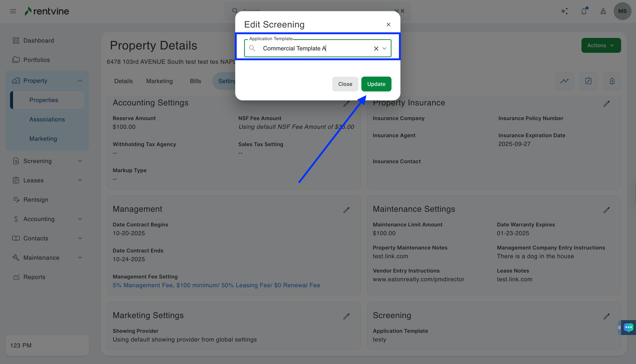Click the add-reminder bell icon

coord(612,81)
